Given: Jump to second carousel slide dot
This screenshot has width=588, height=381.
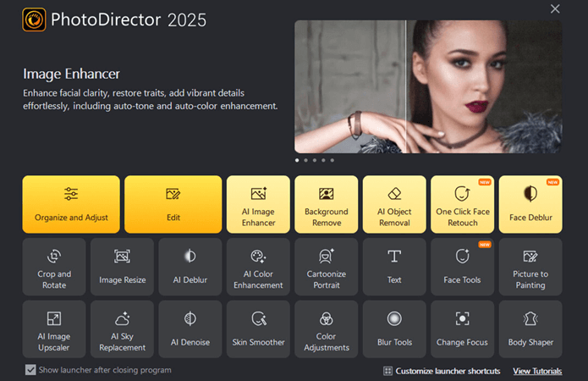Looking at the screenshot, I should tap(306, 160).
